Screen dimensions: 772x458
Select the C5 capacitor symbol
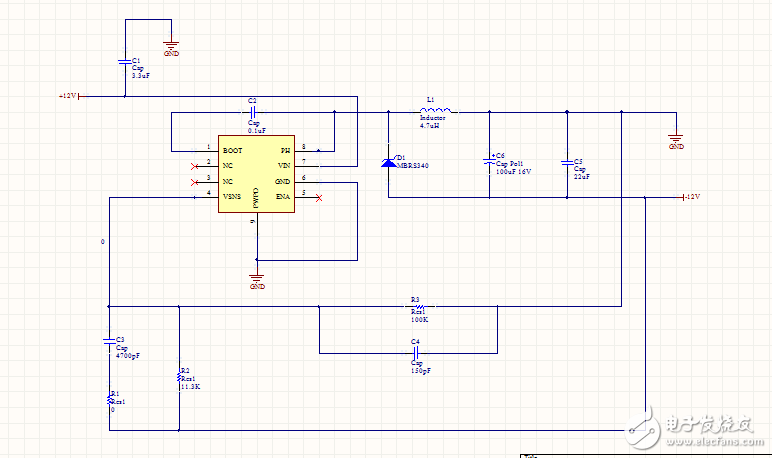[x=567, y=163]
